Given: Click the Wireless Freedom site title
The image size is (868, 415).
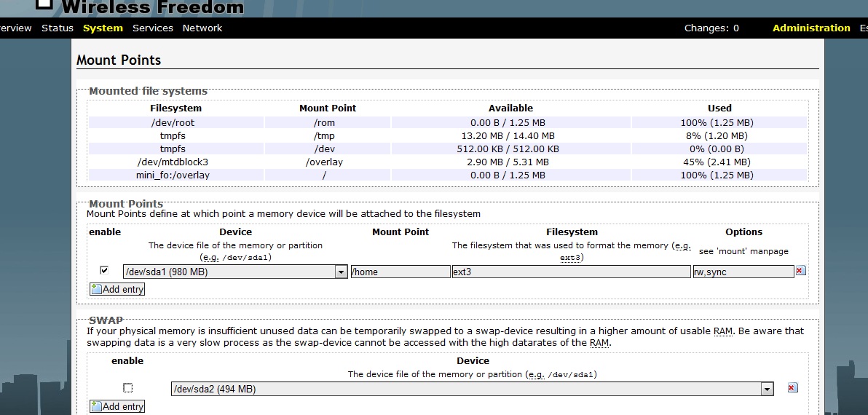Looking at the screenshot, I should pyautogui.click(x=152, y=7).
